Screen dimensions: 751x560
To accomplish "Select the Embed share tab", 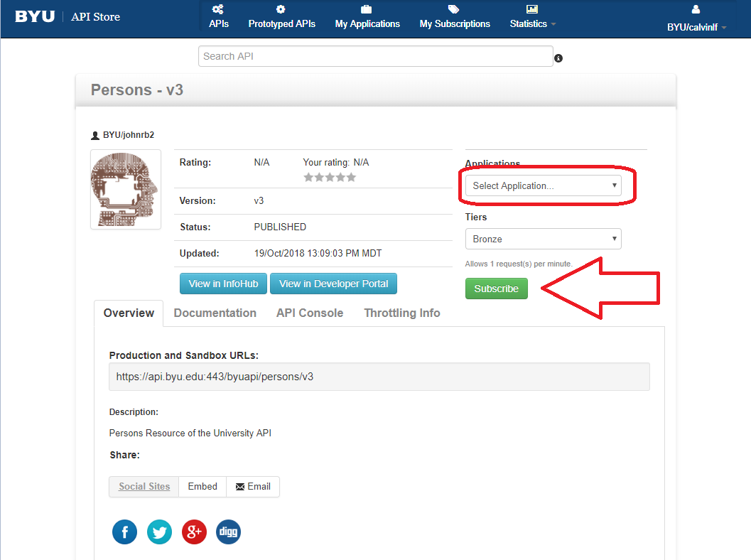I will [202, 487].
